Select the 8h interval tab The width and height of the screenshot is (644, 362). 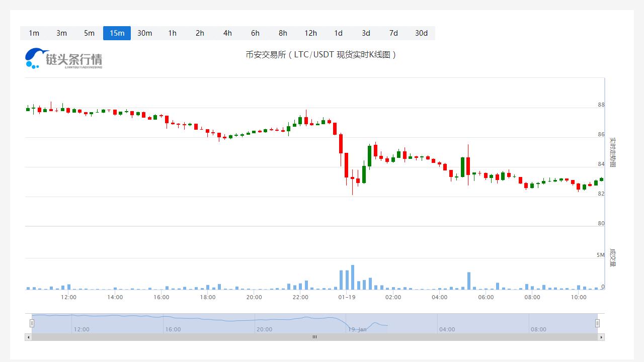point(283,33)
